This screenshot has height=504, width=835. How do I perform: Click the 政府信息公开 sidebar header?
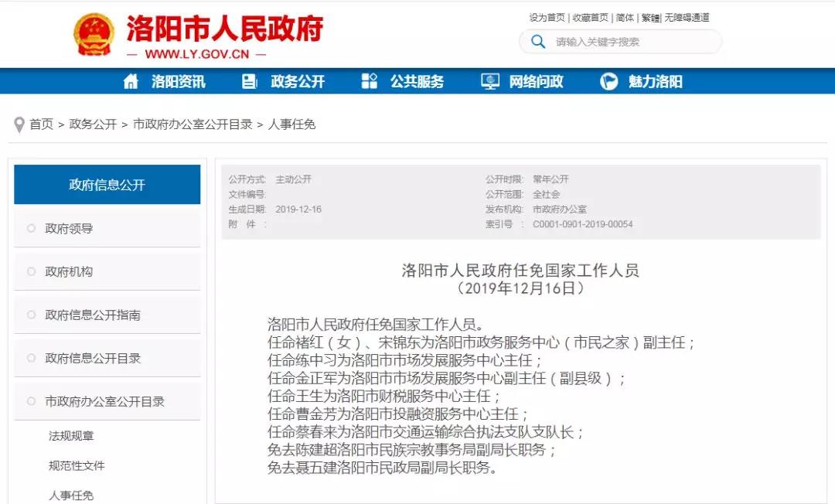click(107, 184)
